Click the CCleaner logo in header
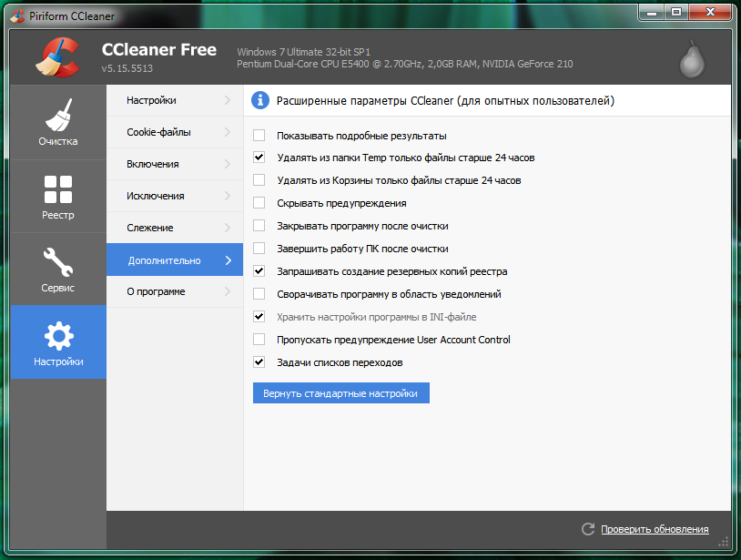The width and height of the screenshot is (741, 560). click(57, 57)
